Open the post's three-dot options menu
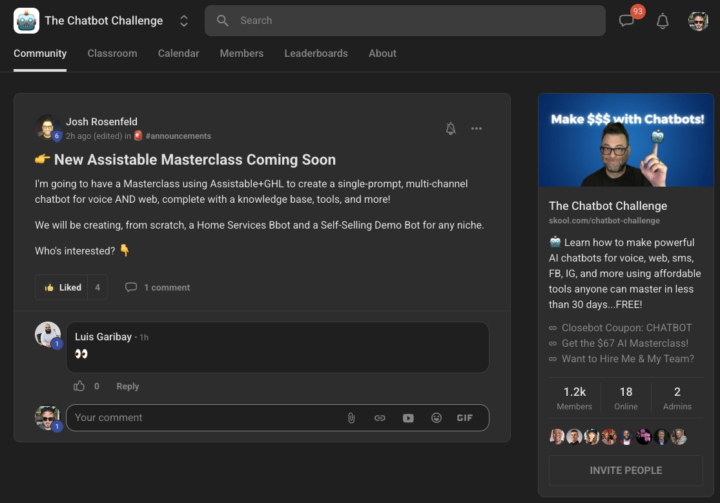This screenshot has width=720, height=503. click(x=477, y=128)
